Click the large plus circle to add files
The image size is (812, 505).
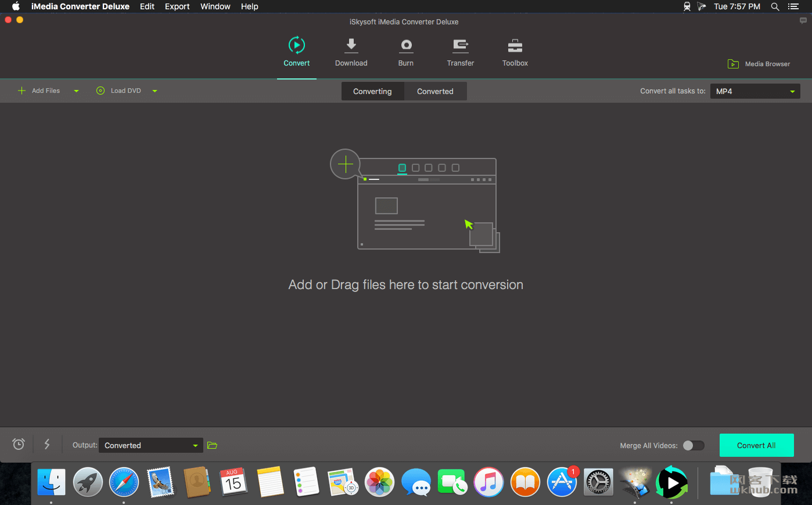point(346,164)
